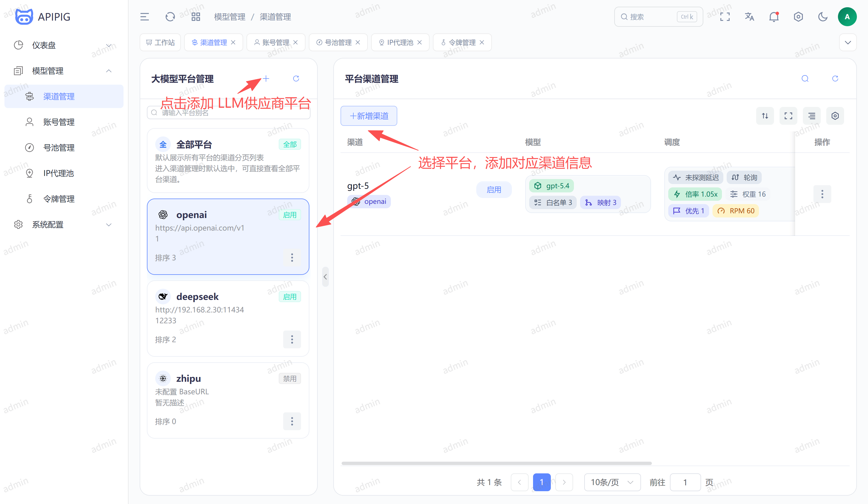
Task: Select 渠道管理 in the sidebar
Action: tap(64, 96)
